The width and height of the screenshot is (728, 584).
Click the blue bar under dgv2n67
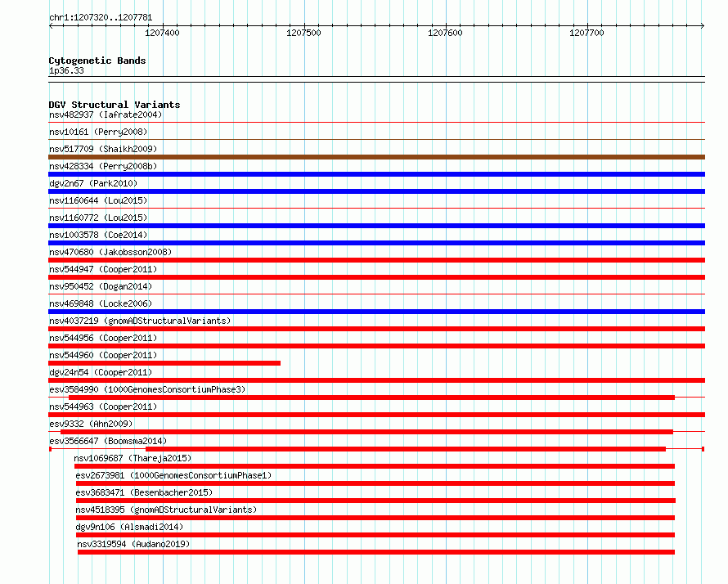[376, 191]
